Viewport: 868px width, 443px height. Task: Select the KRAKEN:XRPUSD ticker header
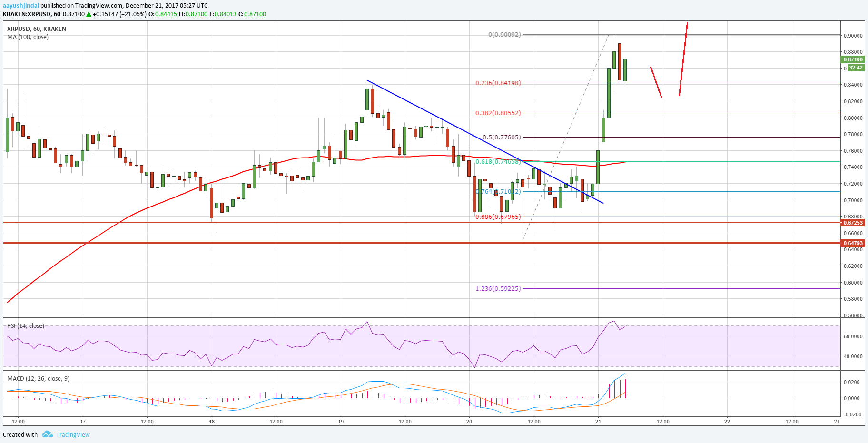(29, 14)
